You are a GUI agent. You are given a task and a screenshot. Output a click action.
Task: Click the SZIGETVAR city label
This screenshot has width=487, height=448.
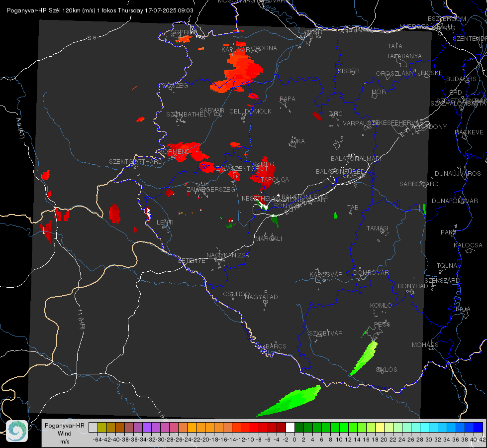pos(326,334)
